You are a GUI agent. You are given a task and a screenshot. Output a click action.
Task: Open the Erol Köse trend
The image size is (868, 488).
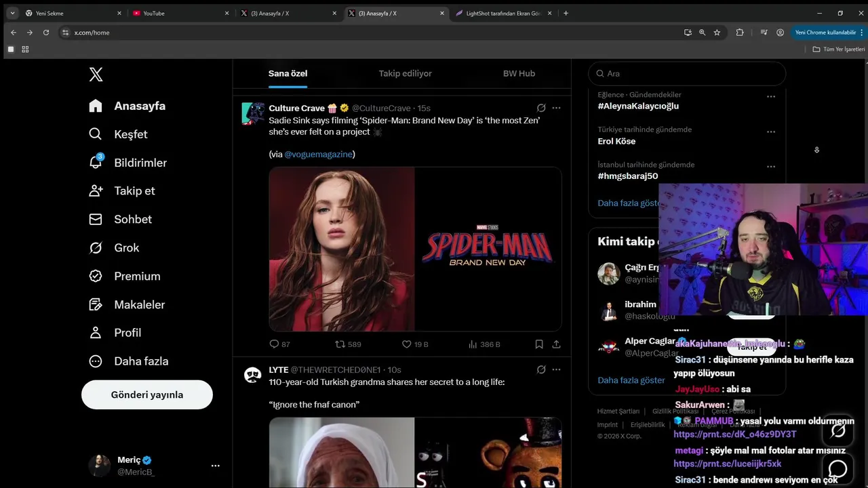[x=616, y=141]
